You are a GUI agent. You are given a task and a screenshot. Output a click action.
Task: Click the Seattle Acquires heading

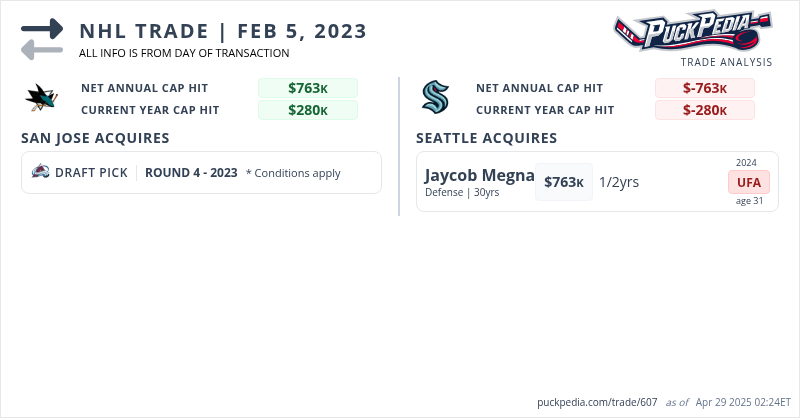486,138
